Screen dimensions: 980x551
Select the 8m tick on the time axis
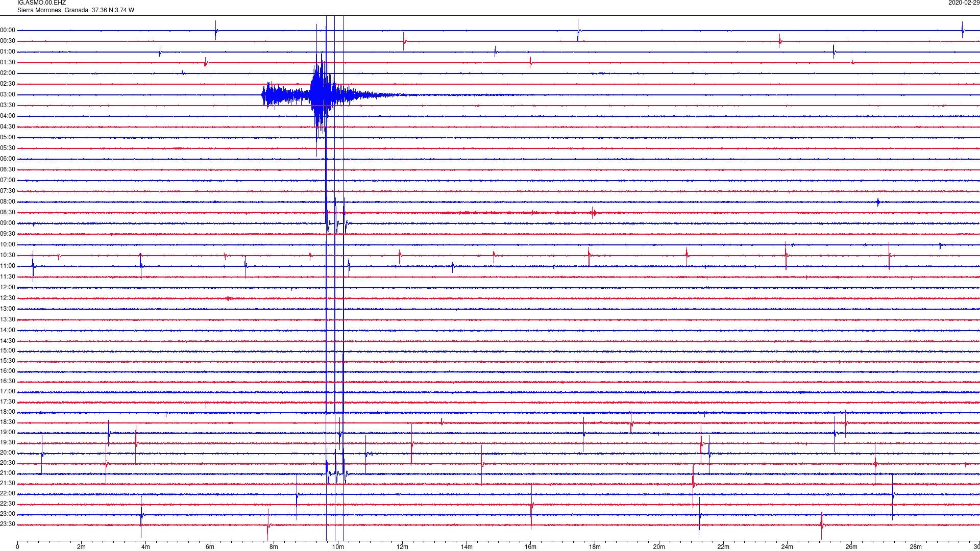274,547
